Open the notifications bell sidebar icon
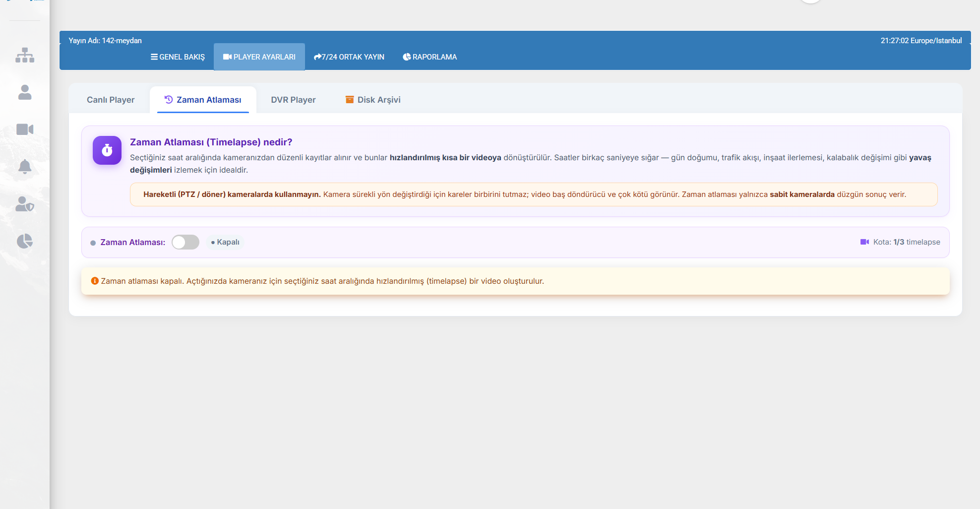The width and height of the screenshot is (980, 509). click(x=25, y=167)
